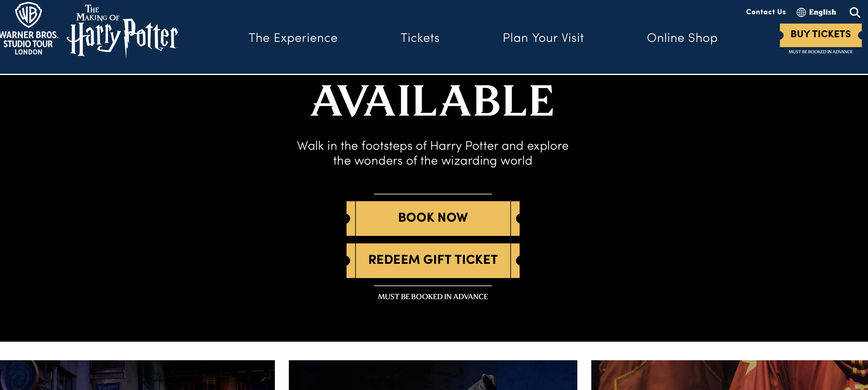Click the Redeem Gift Ticket button
Image resolution: width=868 pixels, height=390 pixels.
pyautogui.click(x=433, y=260)
